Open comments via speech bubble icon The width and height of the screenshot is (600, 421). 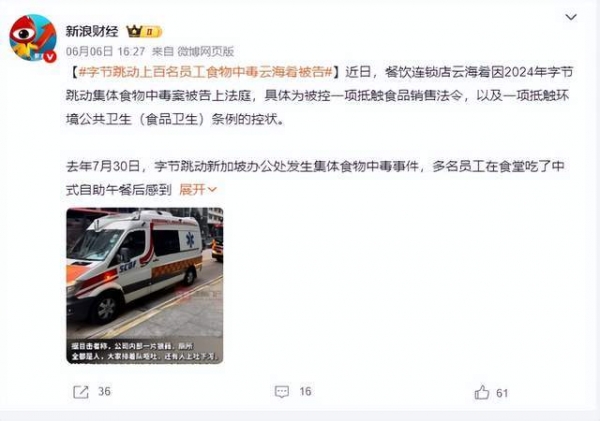pyautogui.click(x=282, y=392)
